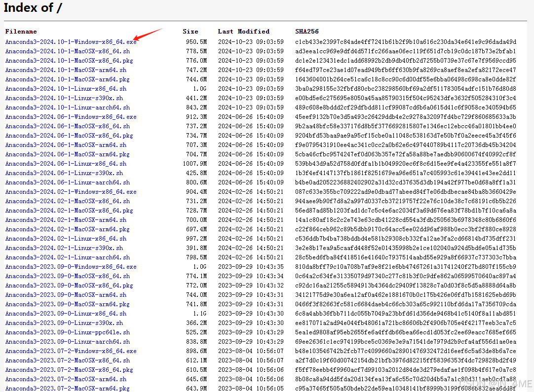
Task: Download Anaconda3-2023.09-0-Linux-x86_64.sh
Action: click(66, 314)
